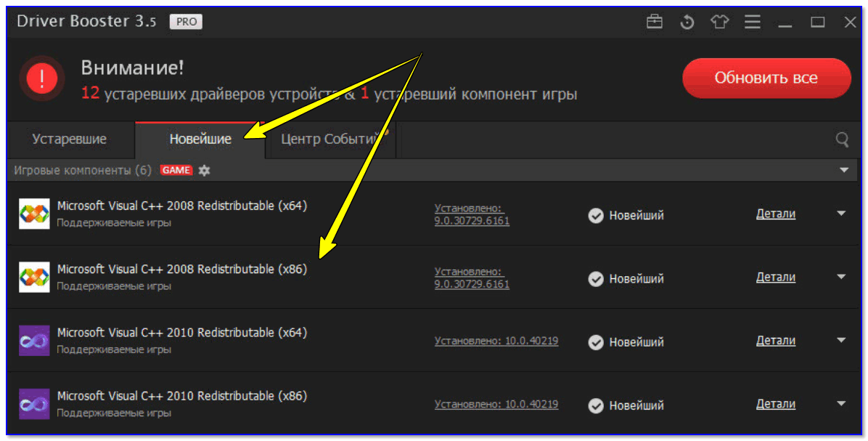Click Microsoft Visual C++ 2008 Redistributable (x64) title

pos(182,206)
